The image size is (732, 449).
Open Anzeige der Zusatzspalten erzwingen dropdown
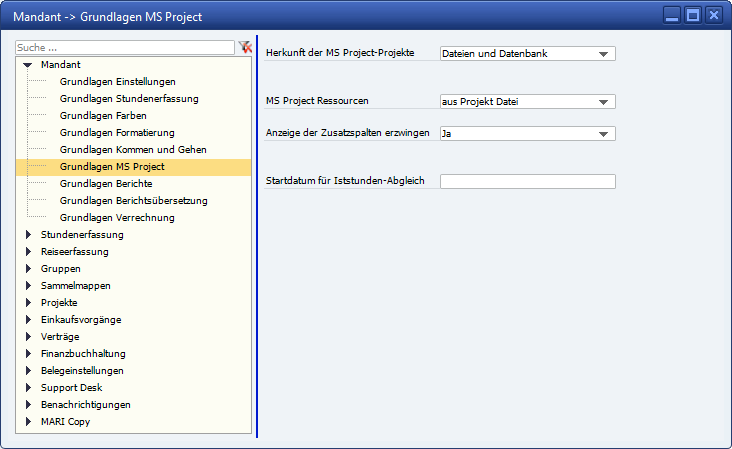coord(603,134)
